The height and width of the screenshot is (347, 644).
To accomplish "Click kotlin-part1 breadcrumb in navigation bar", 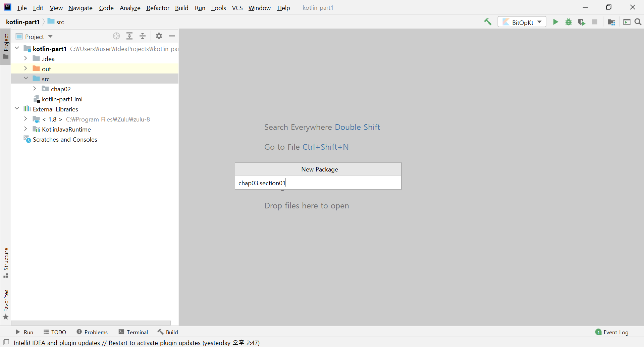I will [23, 22].
